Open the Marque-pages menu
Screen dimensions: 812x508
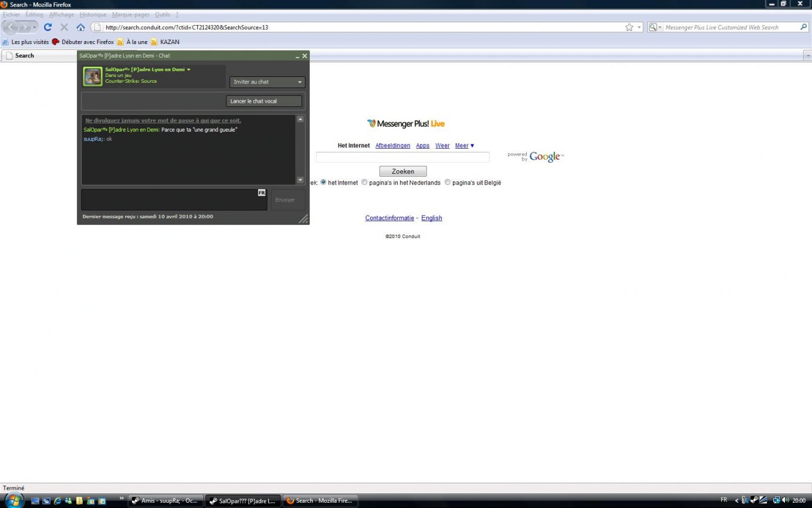pos(130,15)
